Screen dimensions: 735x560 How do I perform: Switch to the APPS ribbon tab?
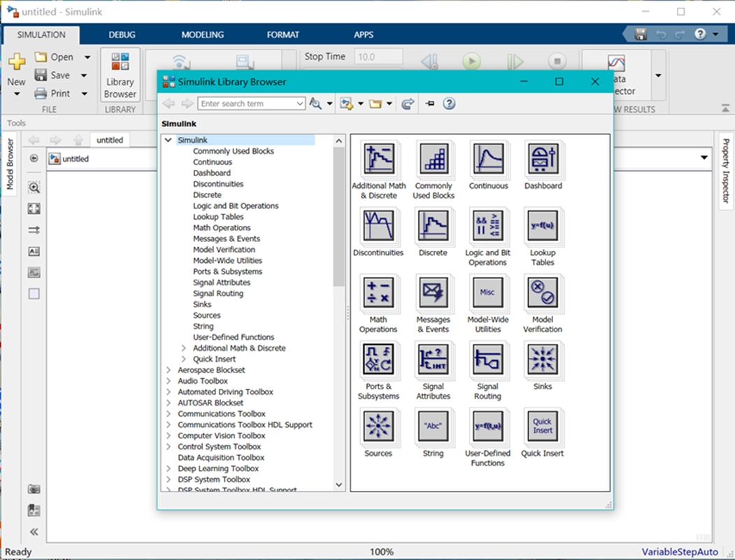[x=363, y=35]
